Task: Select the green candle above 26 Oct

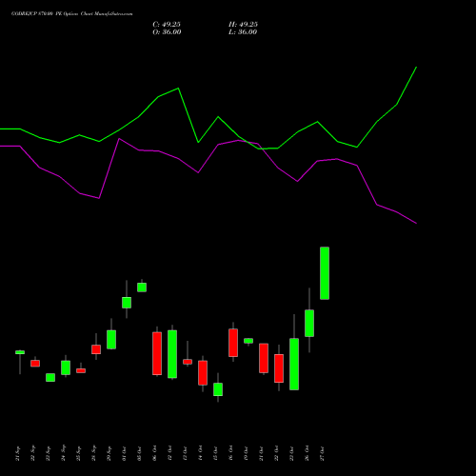Action: (309, 323)
